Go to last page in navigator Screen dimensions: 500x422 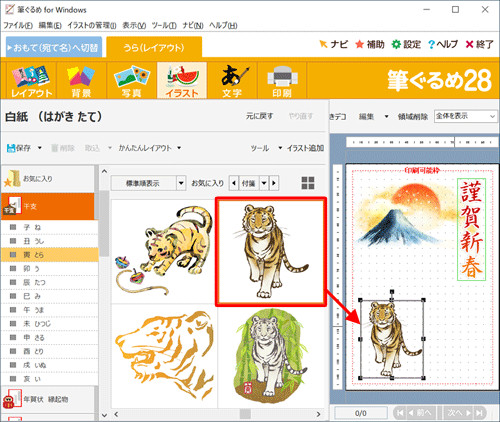[480, 413]
